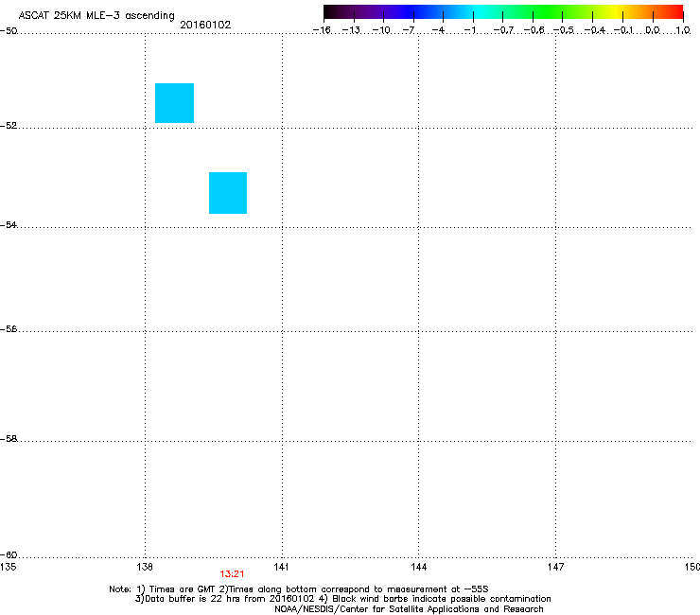Click the red 13:21 time label
The height and width of the screenshot is (615, 700).
pyautogui.click(x=232, y=574)
